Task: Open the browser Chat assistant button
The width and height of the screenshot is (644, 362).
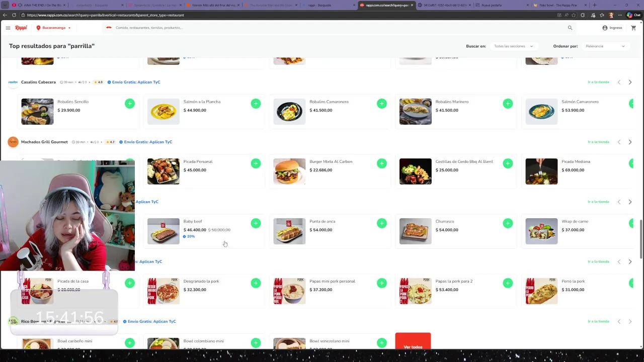Action: 633,15
